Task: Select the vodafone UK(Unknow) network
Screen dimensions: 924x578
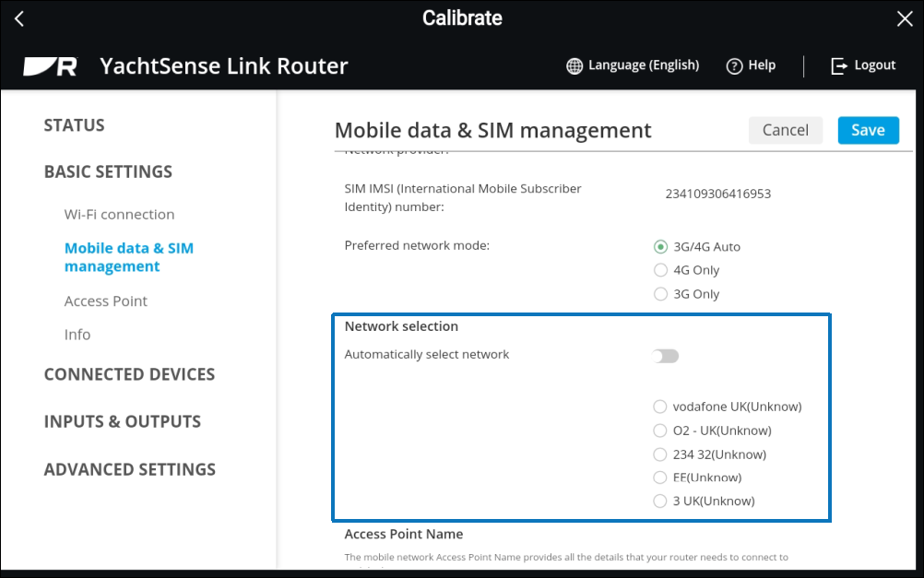Action: [x=660, y=407]
